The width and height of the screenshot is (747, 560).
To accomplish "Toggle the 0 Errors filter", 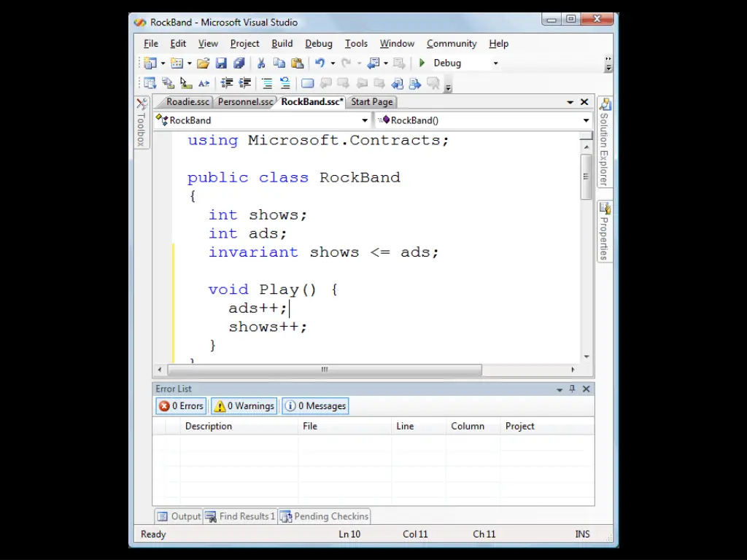I will tap(181, 405).
